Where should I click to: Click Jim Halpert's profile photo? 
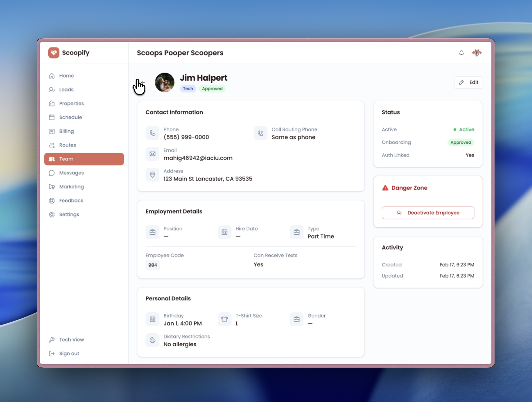click(164, 82)
